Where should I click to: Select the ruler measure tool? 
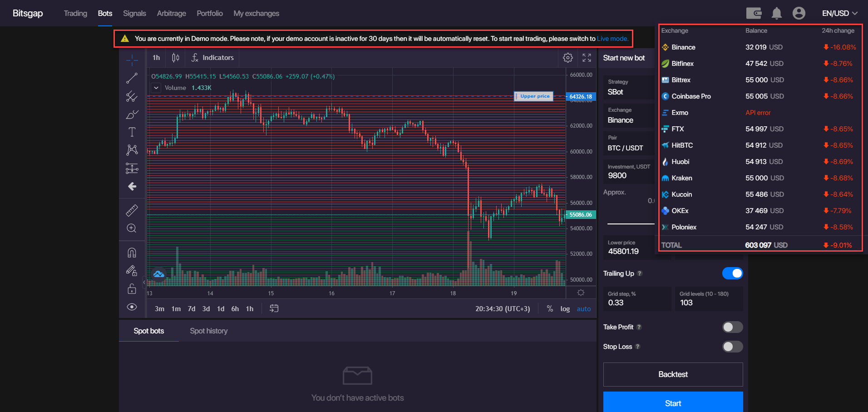[132, 210]
